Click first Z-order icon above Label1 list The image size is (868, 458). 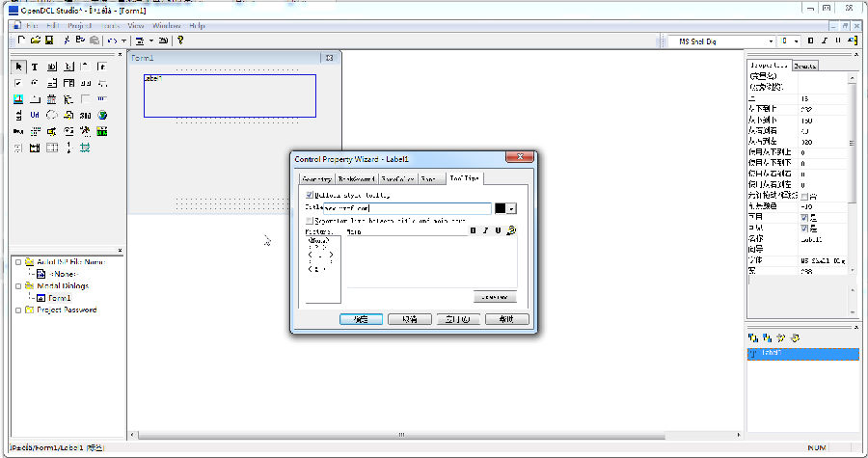[x=753, y=338]
